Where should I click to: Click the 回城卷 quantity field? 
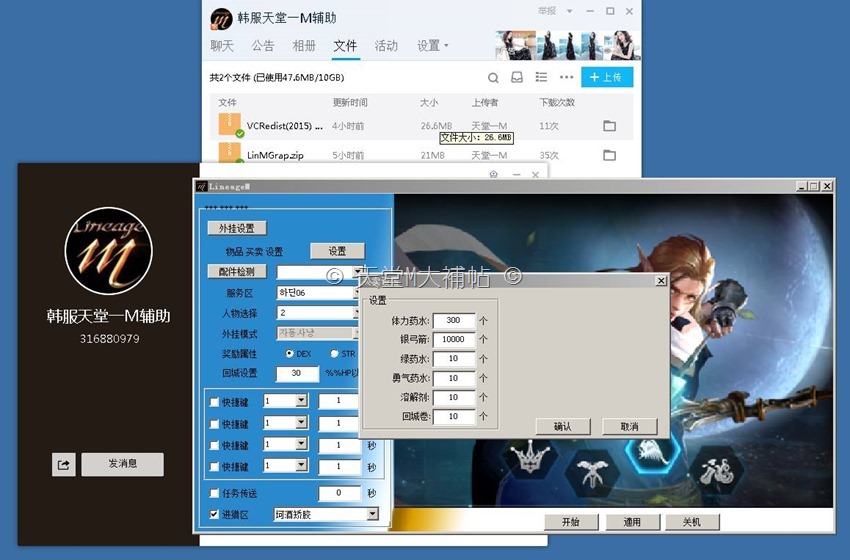click(x=454, y=416)
